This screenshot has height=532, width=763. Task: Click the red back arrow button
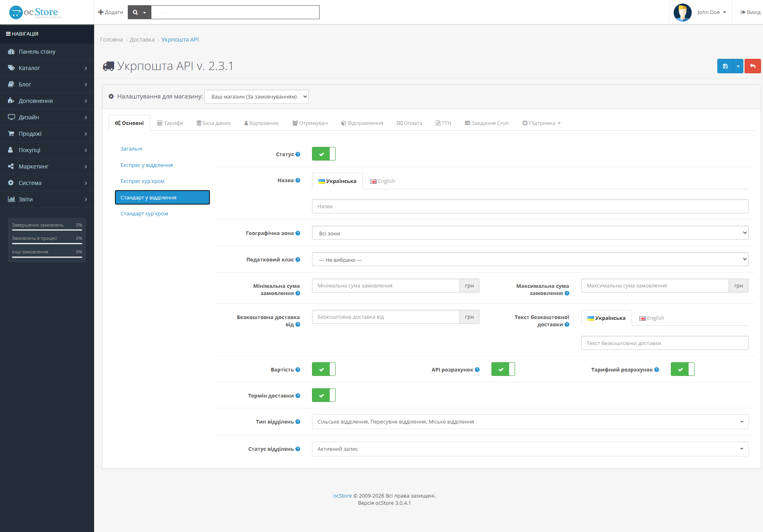click(x=753, y=66)
